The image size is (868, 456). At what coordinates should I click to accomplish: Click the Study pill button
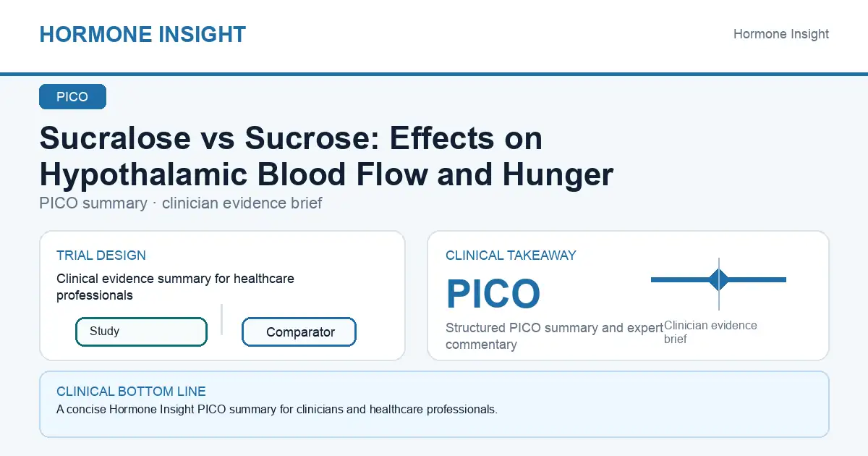point(141,332)
